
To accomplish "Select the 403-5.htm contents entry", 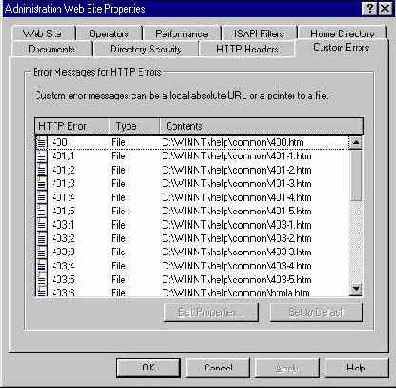I will 237,279.
